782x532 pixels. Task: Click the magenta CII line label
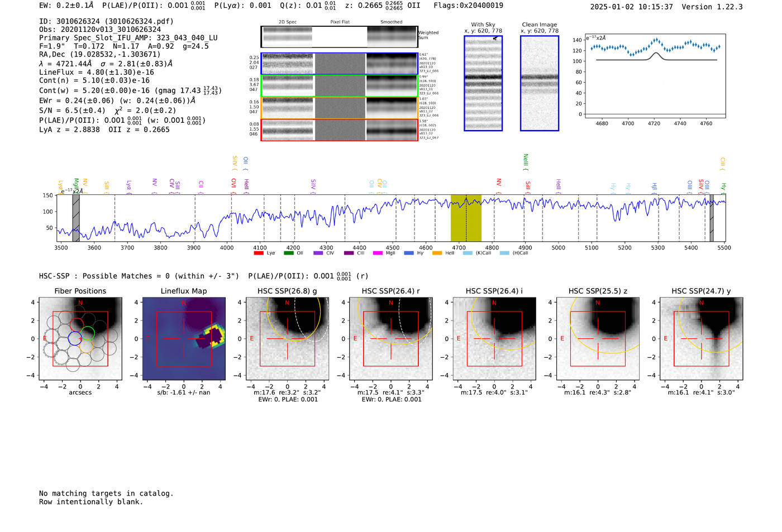pyautogui.click(x=201, y=186)
